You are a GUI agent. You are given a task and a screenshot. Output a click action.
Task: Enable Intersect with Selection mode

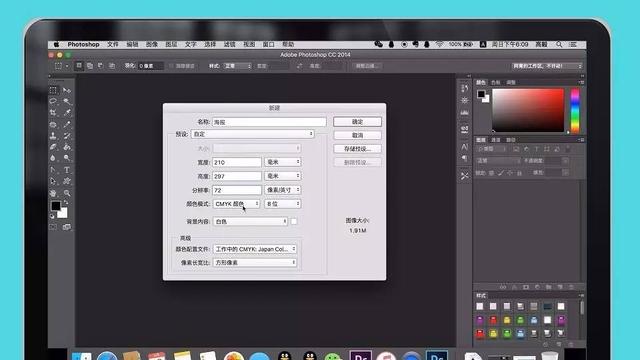(111, 66)
